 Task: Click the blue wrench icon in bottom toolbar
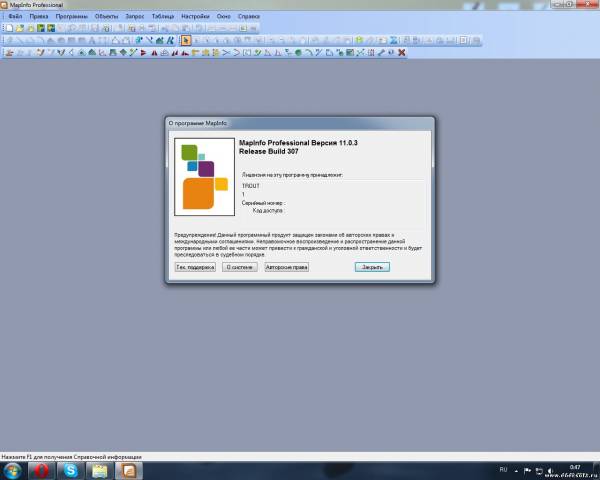pos(381,52)
